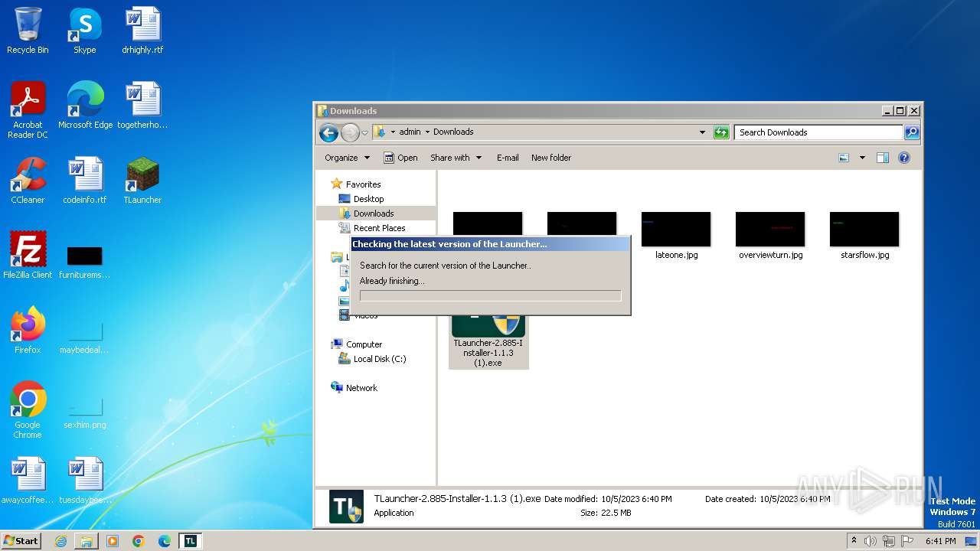Click the taskbar clock showing 6:41 PM
This screenshot has height=551, width=980.
(x=940, y=541)
